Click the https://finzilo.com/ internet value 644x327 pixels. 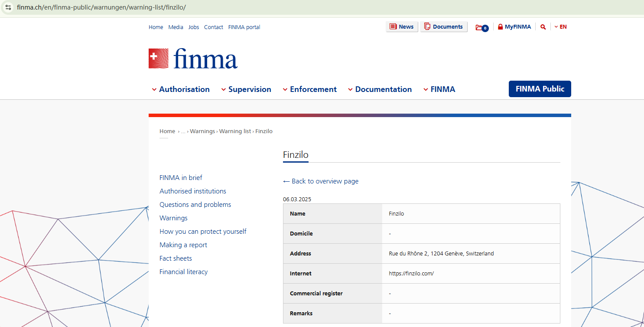coord(411,274)
